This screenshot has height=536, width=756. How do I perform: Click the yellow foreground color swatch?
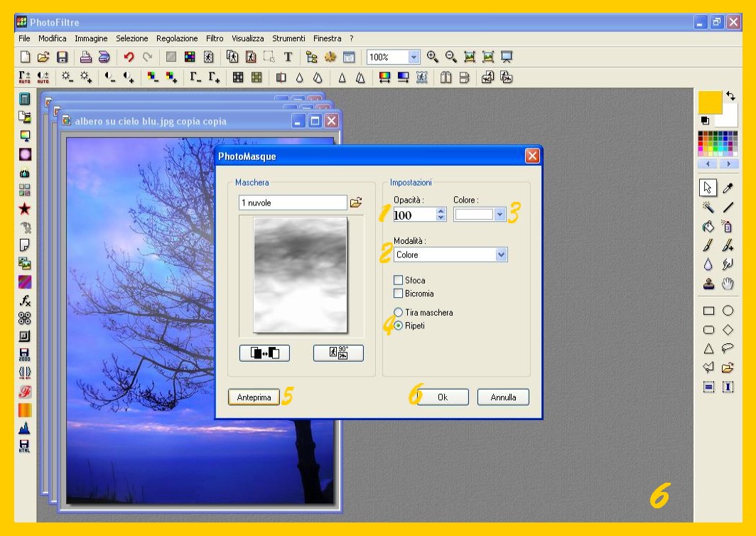click(710, 102)
